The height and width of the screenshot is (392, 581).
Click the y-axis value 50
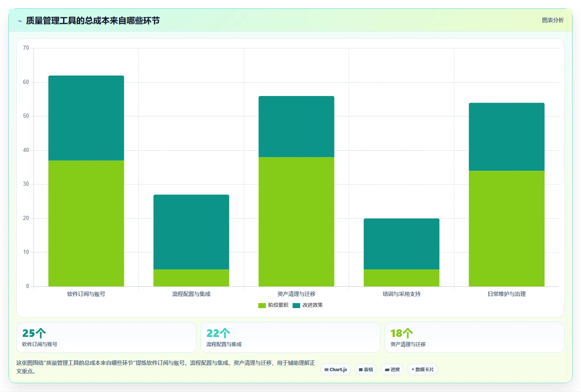point(26,116)
